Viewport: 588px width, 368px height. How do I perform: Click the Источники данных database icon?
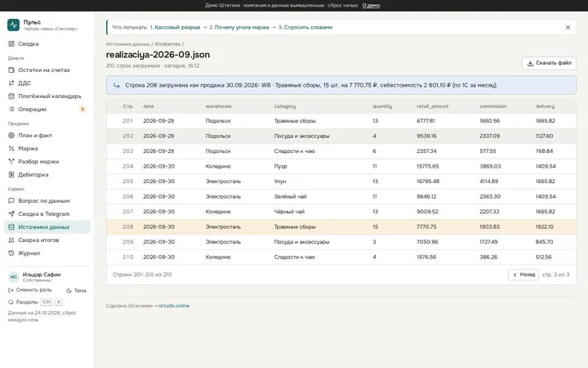(11, 227)
